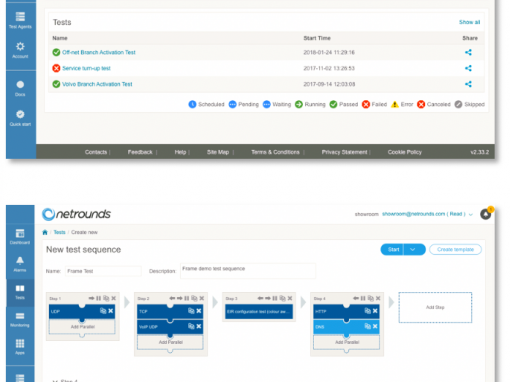Open the showroom account dropdown chevron
The image size is (510, 382).
[471, 214]
